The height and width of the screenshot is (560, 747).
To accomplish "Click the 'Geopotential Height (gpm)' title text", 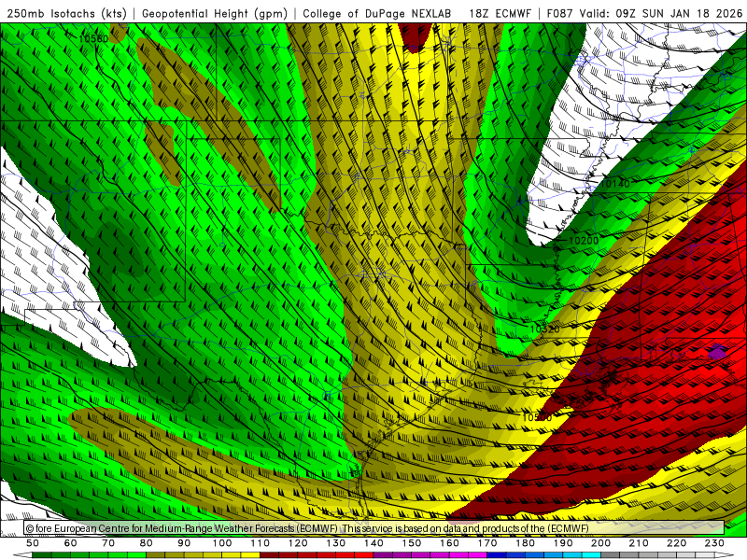I will coord(215,13).
